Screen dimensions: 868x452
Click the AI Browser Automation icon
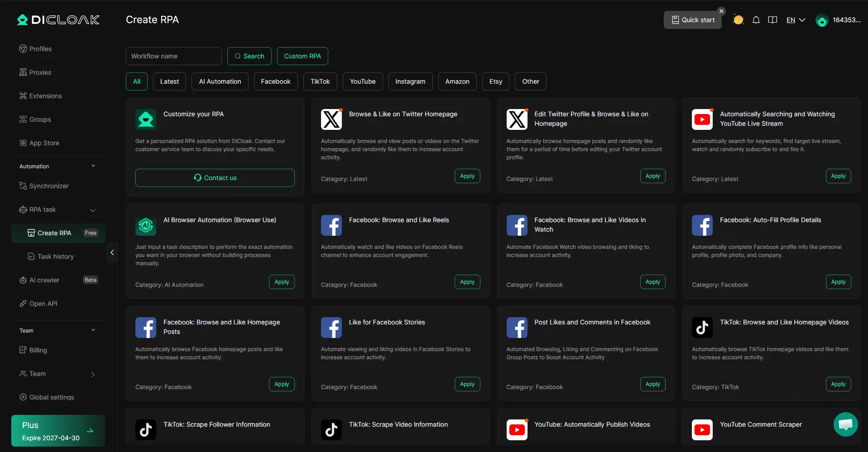[146, 225]
